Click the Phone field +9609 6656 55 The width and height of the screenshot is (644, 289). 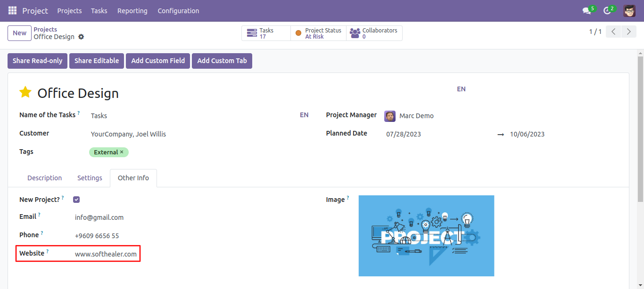tap(97, 236)
